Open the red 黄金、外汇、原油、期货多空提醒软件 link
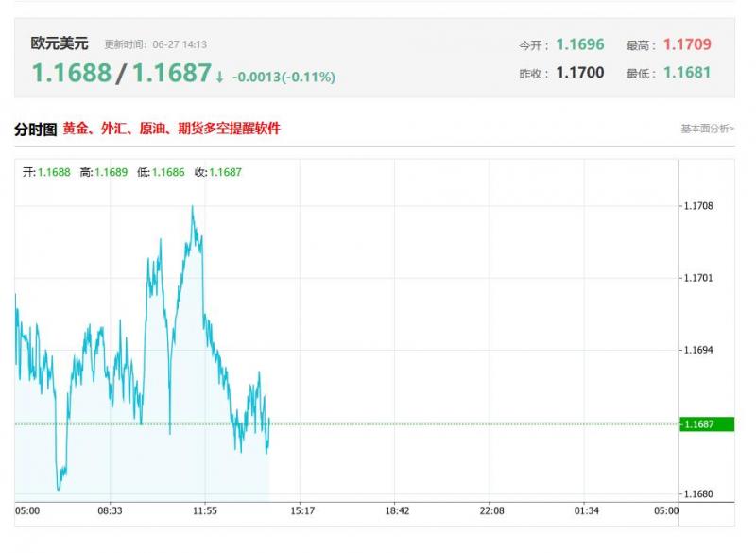This screenshot has width=756, height=553. pos(172,129)
